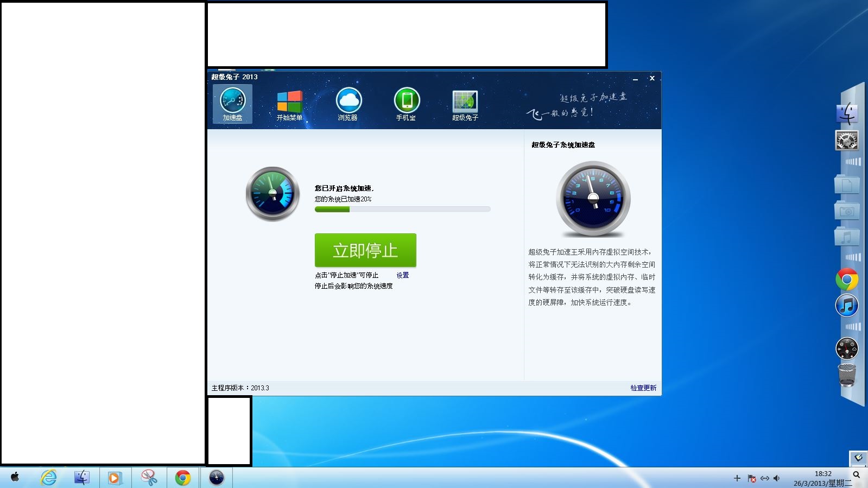Click the small green speedometer gauge
The height and width of the screenshot is (488, 868).
[x=273, y=194]
